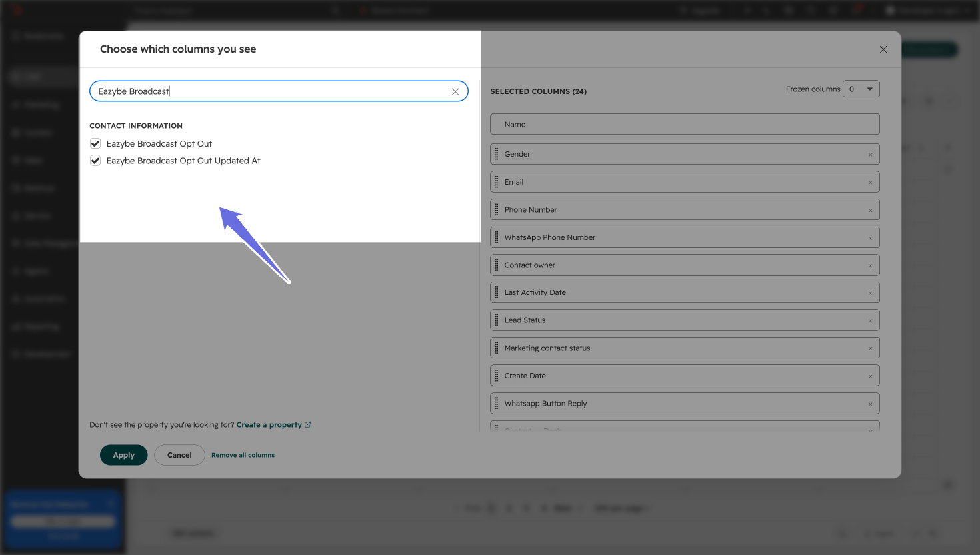Uncheck Eazybe Broadcast Opt Out Updated At

point(95,161)
